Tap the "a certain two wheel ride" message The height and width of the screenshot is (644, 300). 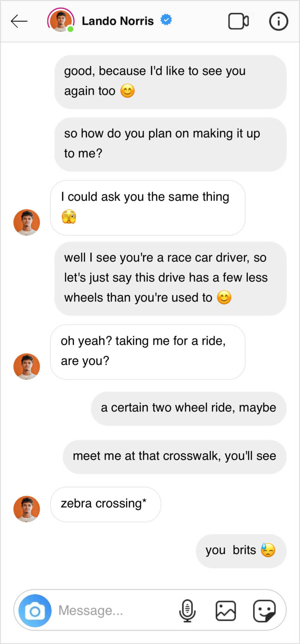pos(189,408)
